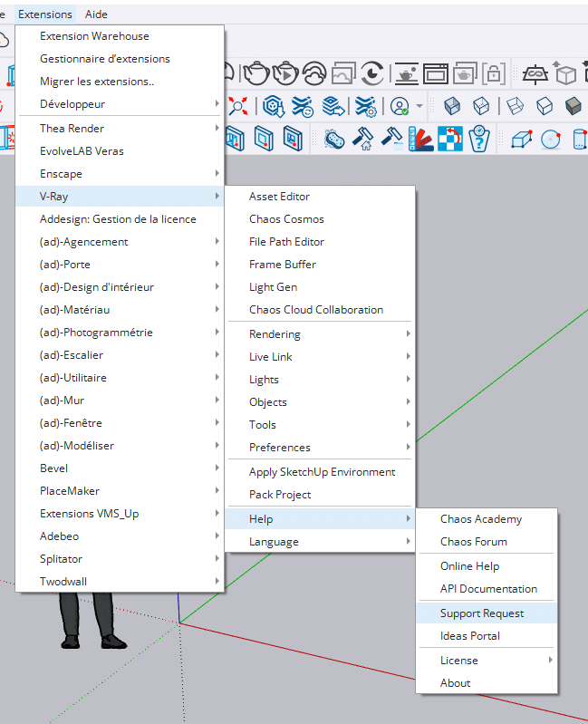Click the V-Ray teapot Render icon
588x724 pixels.
pos(255,72)
